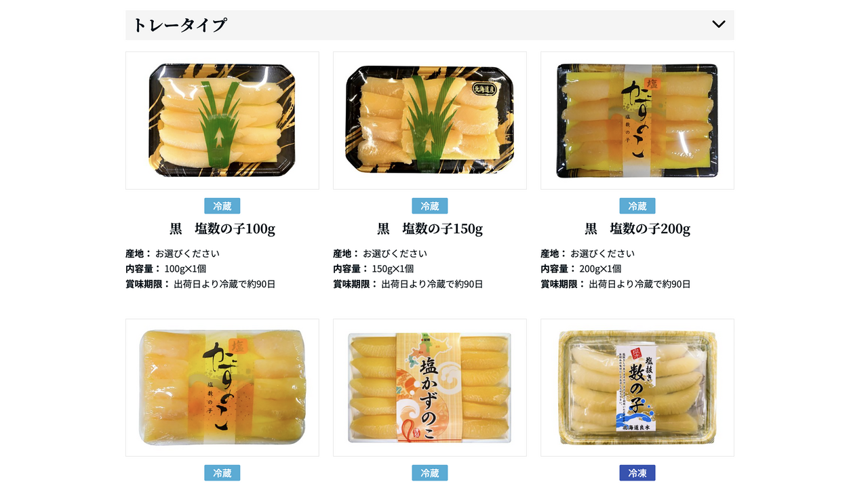This screenshot has height=488, width=868.
Task: Open the 黒 塩数の子200g title link
Action: (637, 229)
